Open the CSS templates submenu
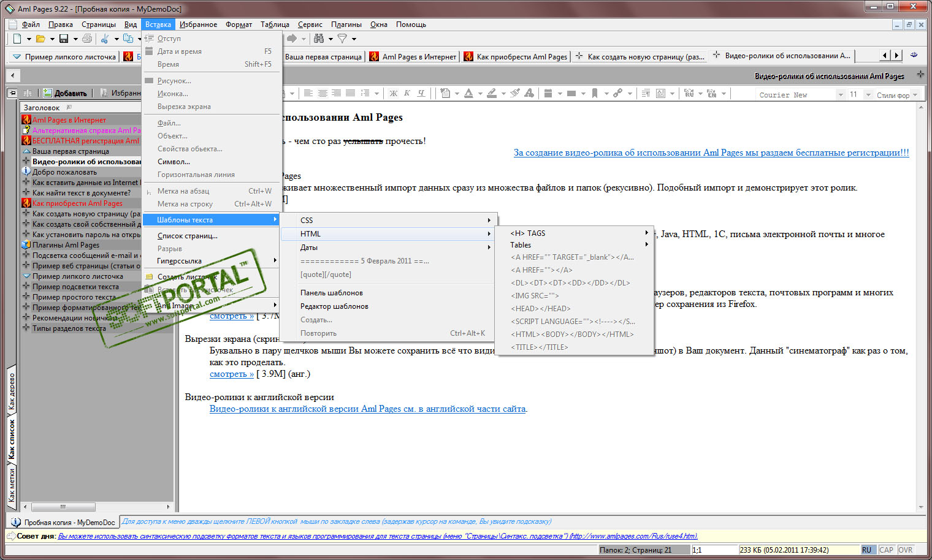The image size is (932, 560). [x=388, y=220]
